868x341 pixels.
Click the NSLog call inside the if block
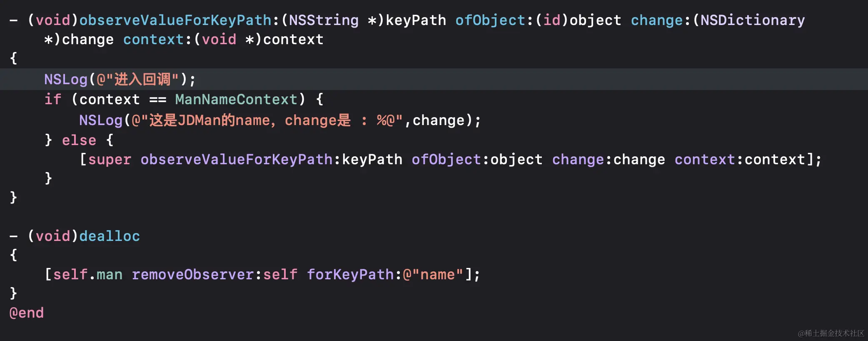point(280,120)
